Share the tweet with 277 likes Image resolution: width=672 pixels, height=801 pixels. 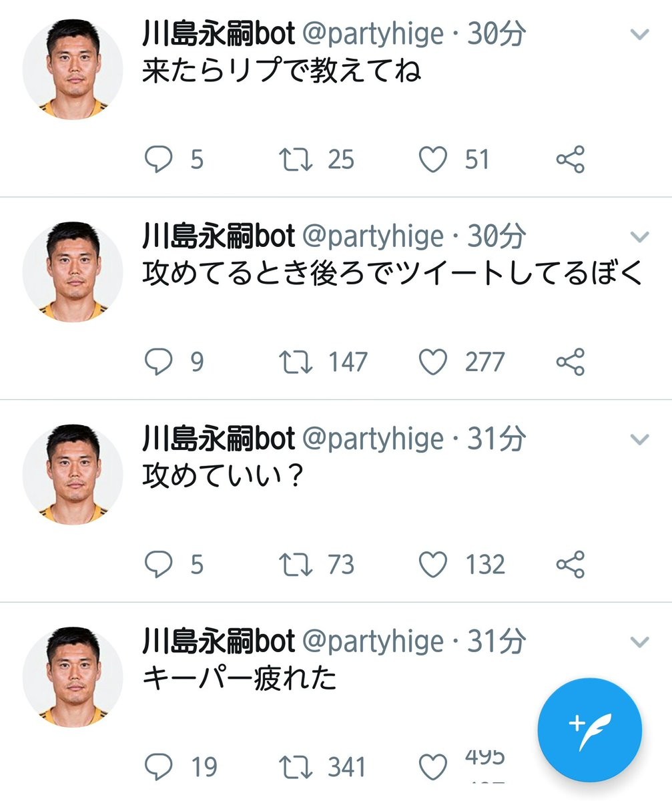[x=571, y=362]
